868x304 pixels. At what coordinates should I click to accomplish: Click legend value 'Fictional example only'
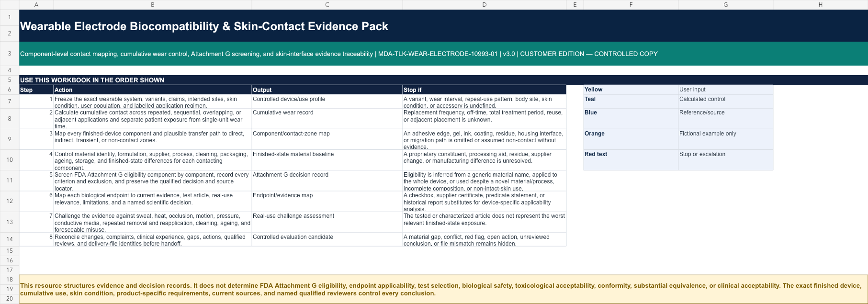pos(726,139)
